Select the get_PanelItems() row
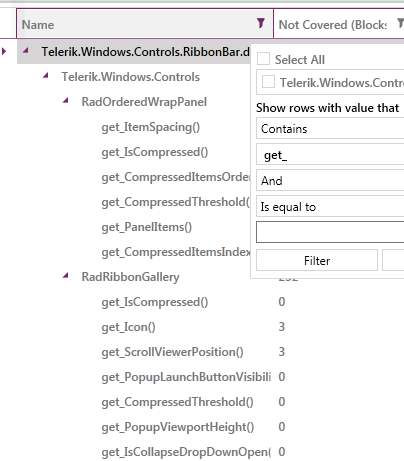 click(147, 227)
